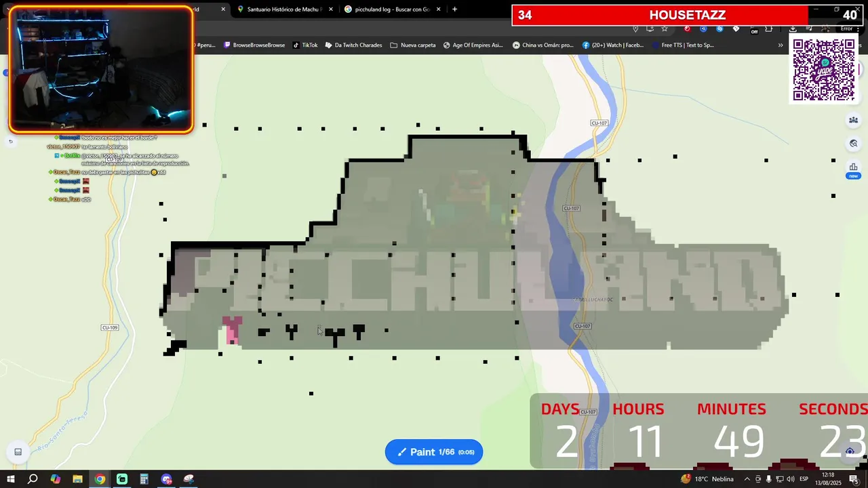The width and height of the screenshot is (868, 488).
Task: Click the CU-107 road label near map top
Action: point(599,123)
